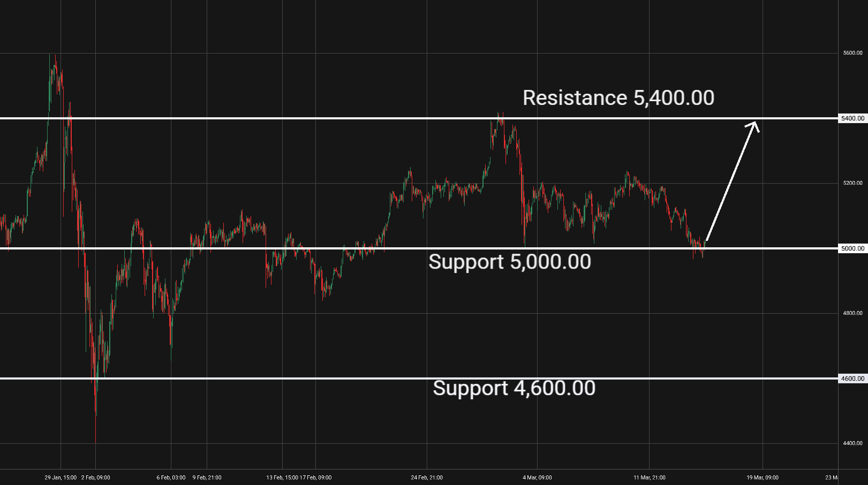Click the highlighted 4600.00 price tag
The image size is (868, 485).
coord(852,378)
